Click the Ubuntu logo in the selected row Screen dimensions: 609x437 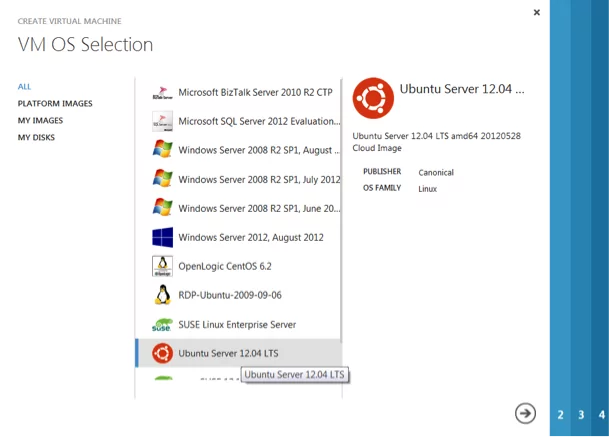(162, 353)
